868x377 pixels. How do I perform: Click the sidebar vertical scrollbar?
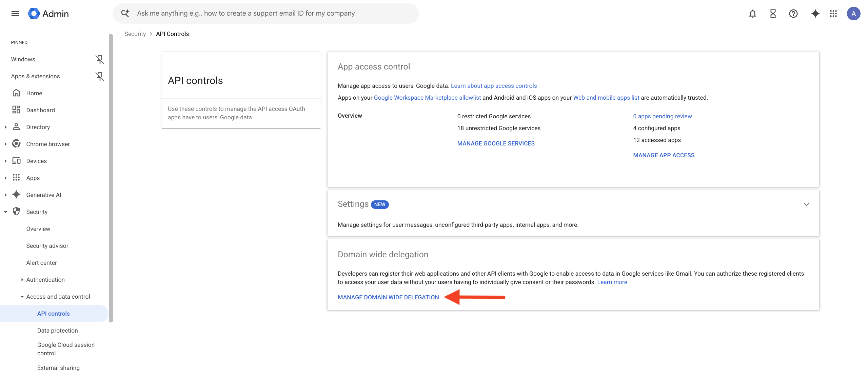point(111,178)
